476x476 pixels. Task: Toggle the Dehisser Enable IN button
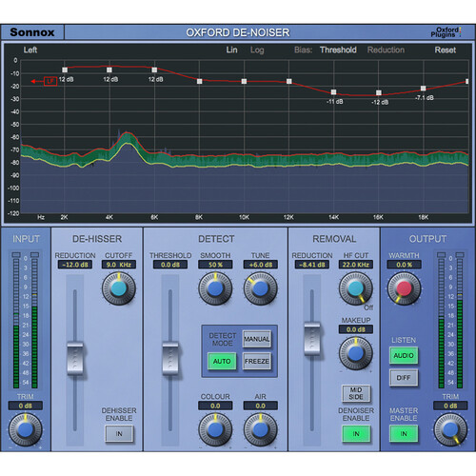point(119,433)
